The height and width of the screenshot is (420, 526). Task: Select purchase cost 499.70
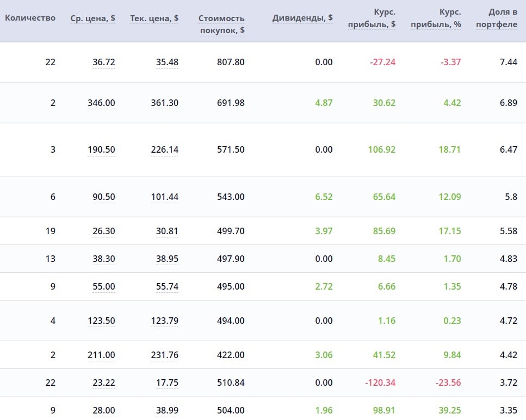point(231,231)
